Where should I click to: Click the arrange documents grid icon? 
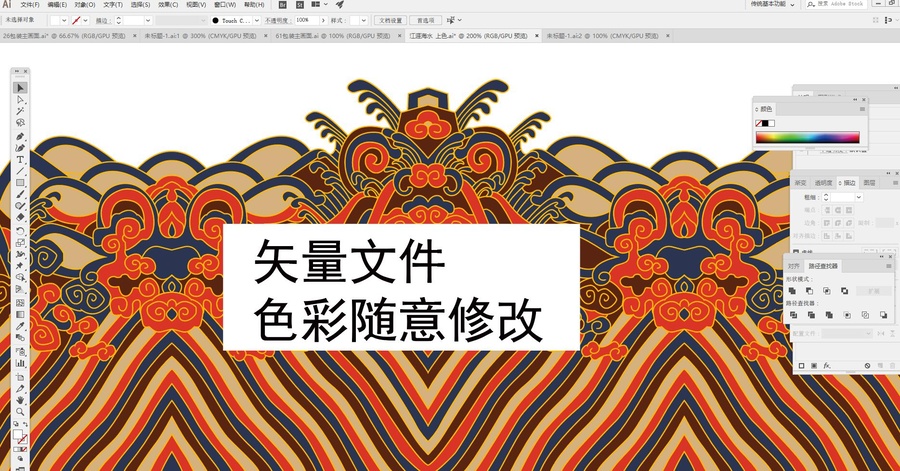316,5
